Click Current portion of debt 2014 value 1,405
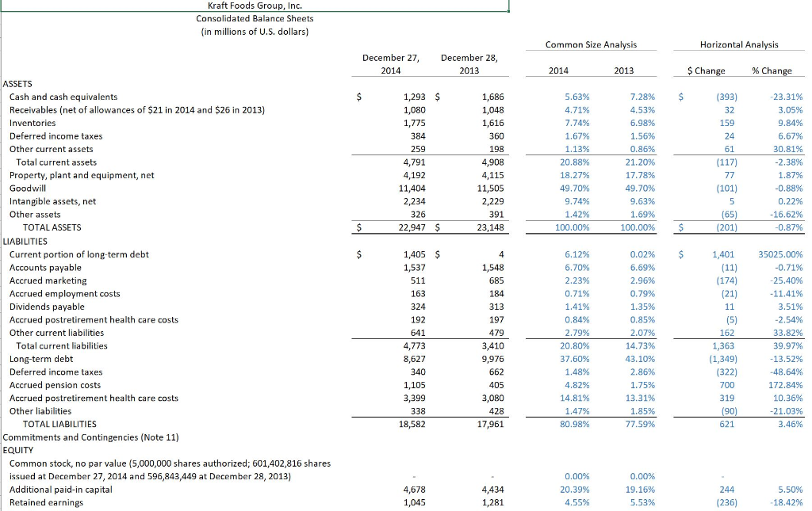 click(414, 254)
